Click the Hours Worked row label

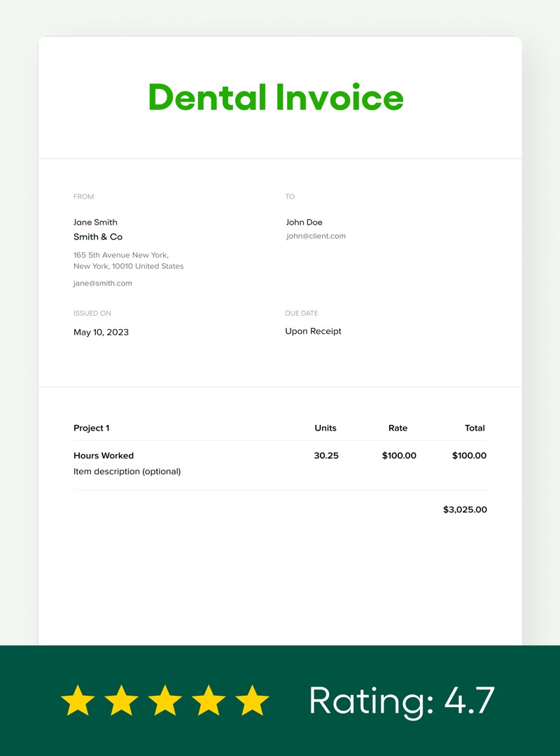point(104,456)
